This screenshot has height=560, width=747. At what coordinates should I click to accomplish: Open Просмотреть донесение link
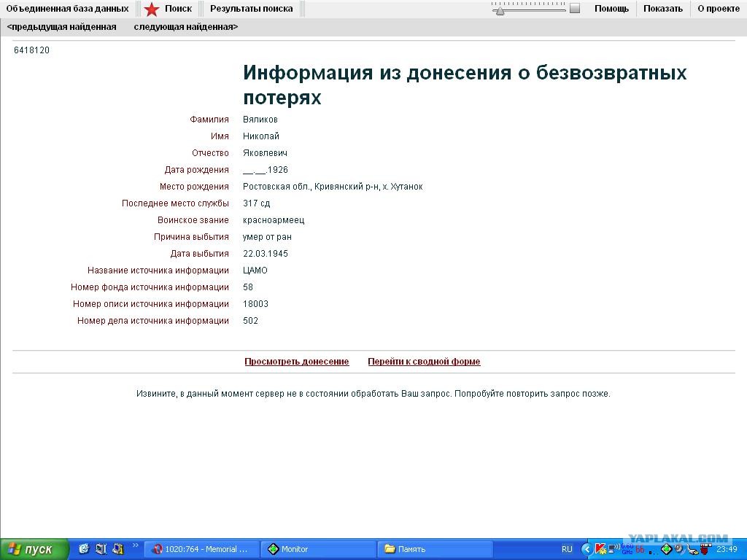point(296,362)
